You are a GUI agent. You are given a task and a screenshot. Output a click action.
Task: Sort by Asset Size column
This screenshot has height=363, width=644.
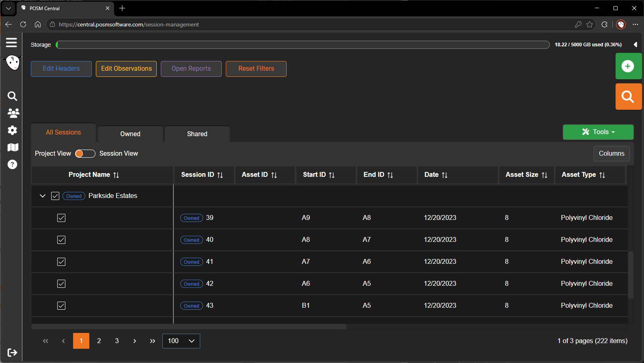545,175
